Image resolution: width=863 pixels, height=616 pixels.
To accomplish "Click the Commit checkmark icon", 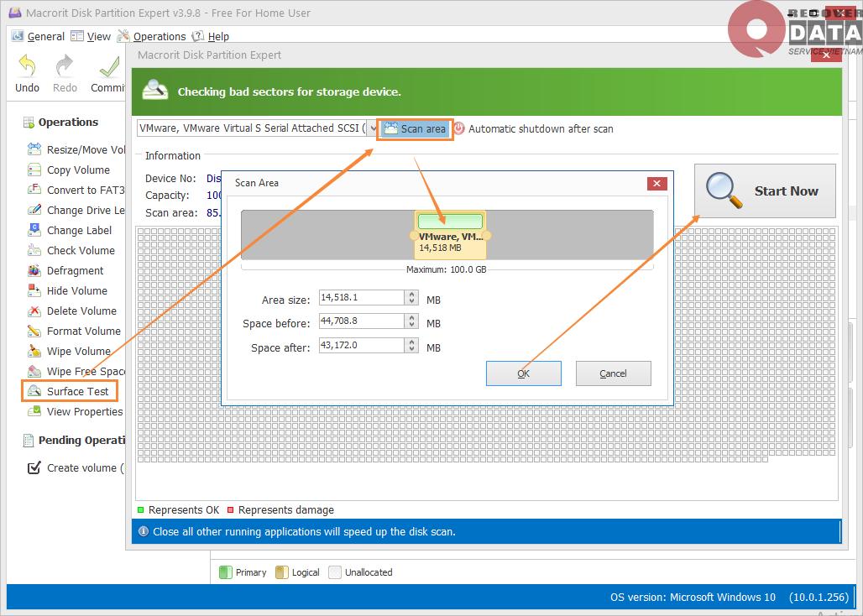I will tap(109, 66).
